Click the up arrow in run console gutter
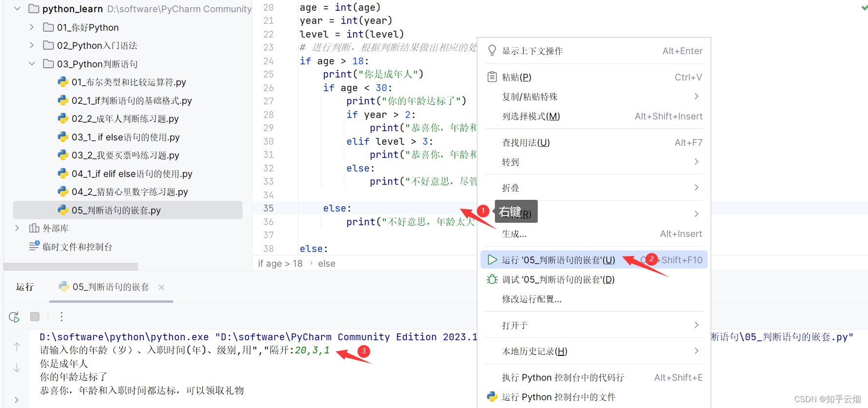 [17, 347]
